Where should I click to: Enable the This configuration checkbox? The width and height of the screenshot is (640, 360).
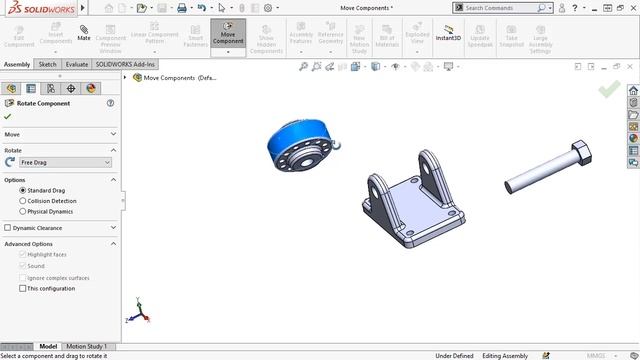pos(22,288)
